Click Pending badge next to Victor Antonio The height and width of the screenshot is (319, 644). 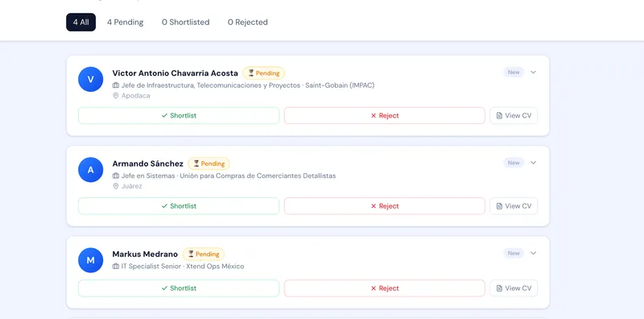point(264,73)
